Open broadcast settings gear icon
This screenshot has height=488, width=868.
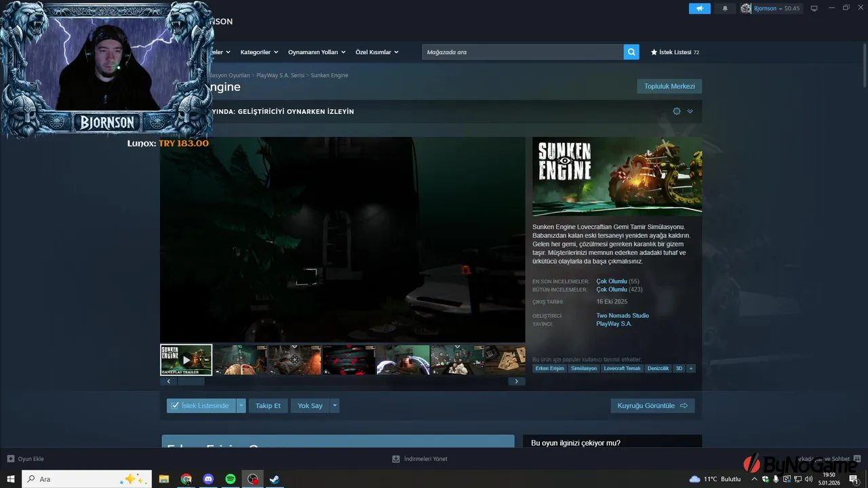[677, 111]
